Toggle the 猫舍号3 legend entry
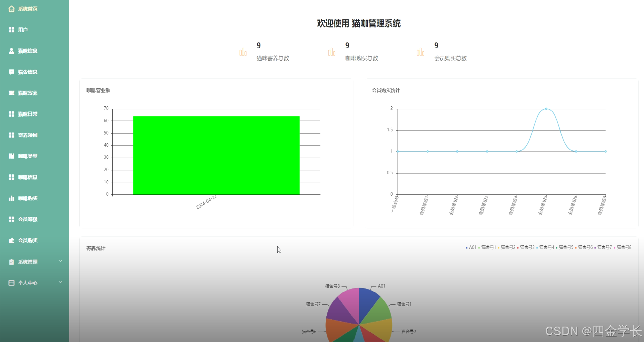Viewport: 644px width, 342px height. (526, 247)
